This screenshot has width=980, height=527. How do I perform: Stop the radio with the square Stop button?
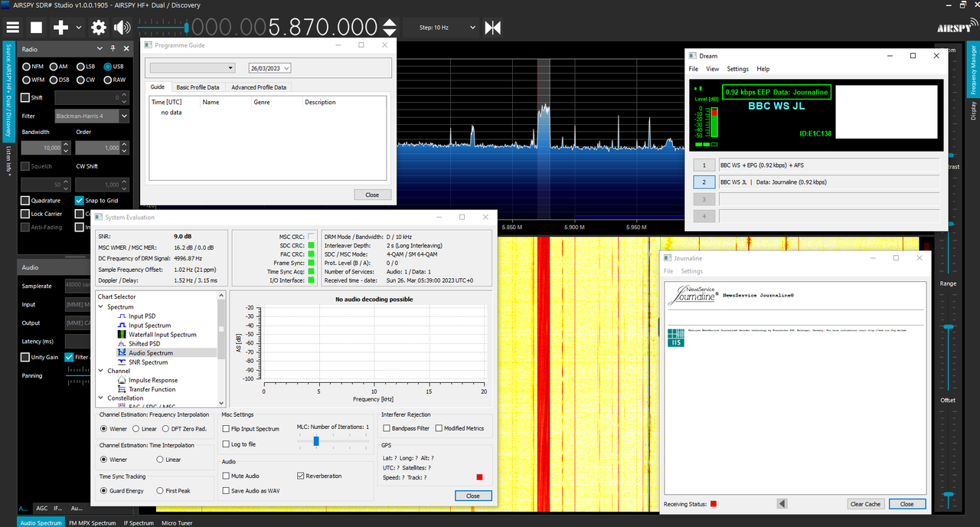[x=36, y=28]
